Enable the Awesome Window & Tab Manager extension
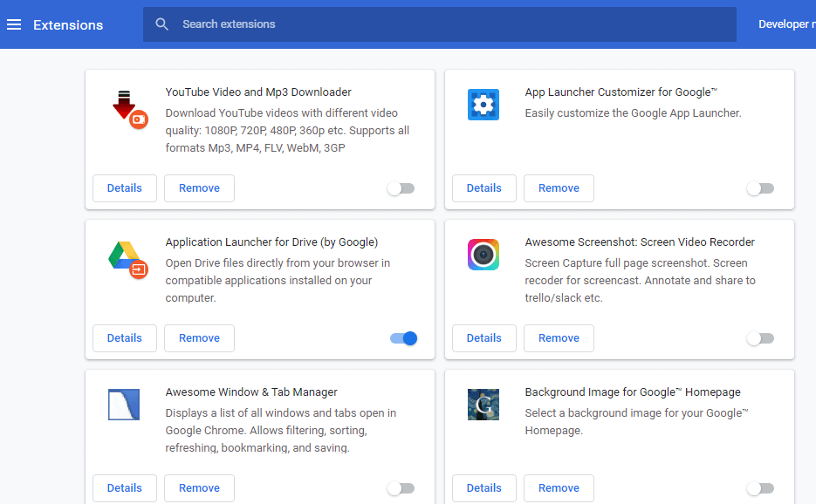 click(x=401, y=487)
